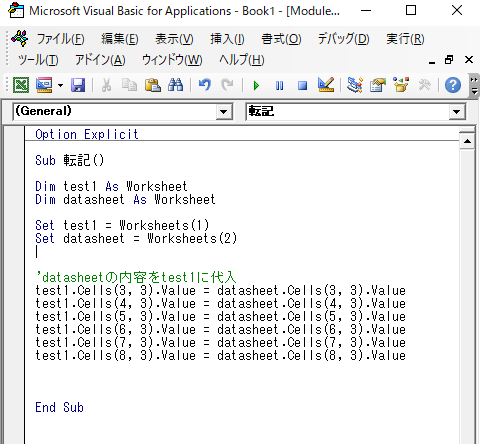Toggle Design Mode icon
Screen dimensions: 480x444
pyautogui.click(x=326, y=85)
